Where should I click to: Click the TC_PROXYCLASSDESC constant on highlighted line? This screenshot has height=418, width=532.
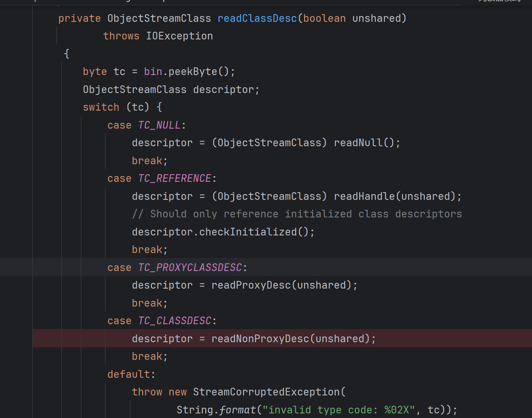pos(190,268)
